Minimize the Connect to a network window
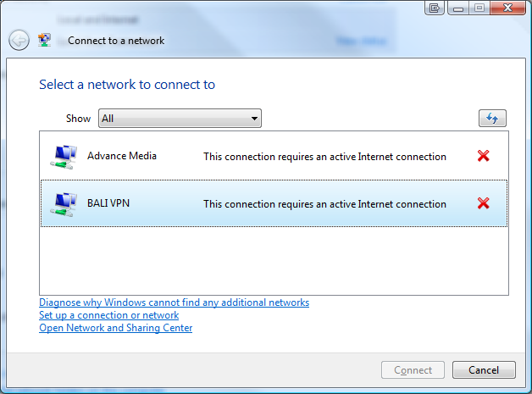Screen dimensions: 532x394 click(458, 8)
